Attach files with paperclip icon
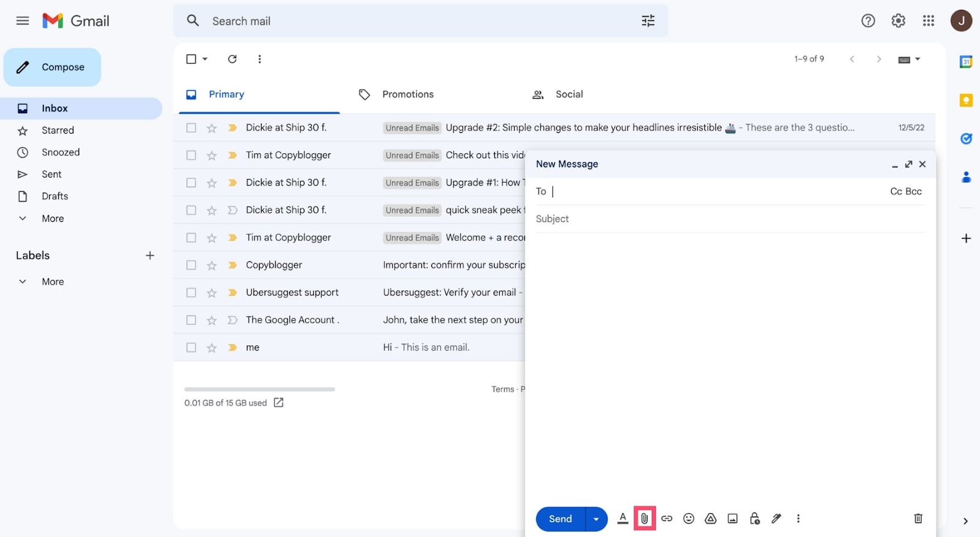 [644, 519]
